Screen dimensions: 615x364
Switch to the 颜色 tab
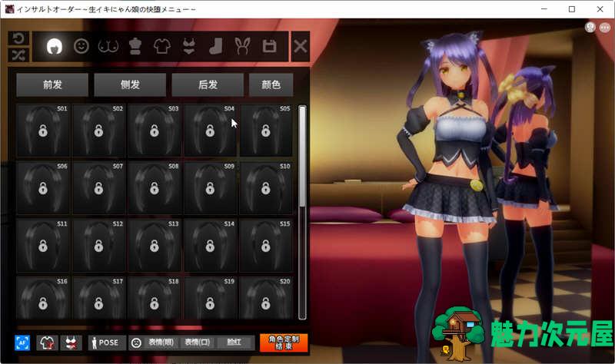click(x=271, y=84)
